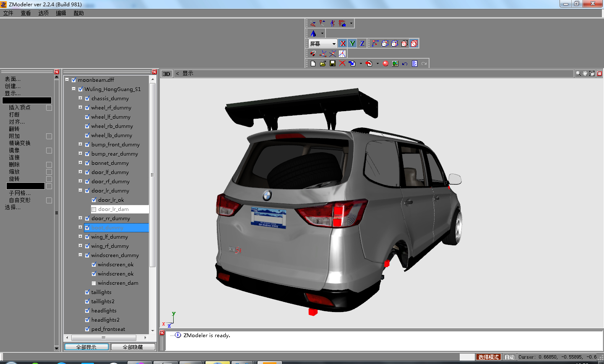Image resolution: width=604 pixels, height=364 pixels.
Task: Expand the bonnet_dummy tree node
Action: click(81, 163)
